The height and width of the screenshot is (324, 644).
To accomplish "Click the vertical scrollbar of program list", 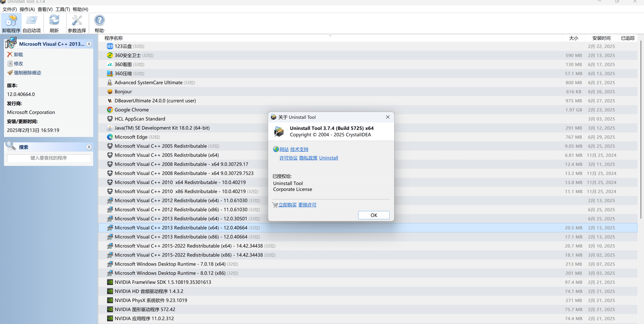I will 640,130.
